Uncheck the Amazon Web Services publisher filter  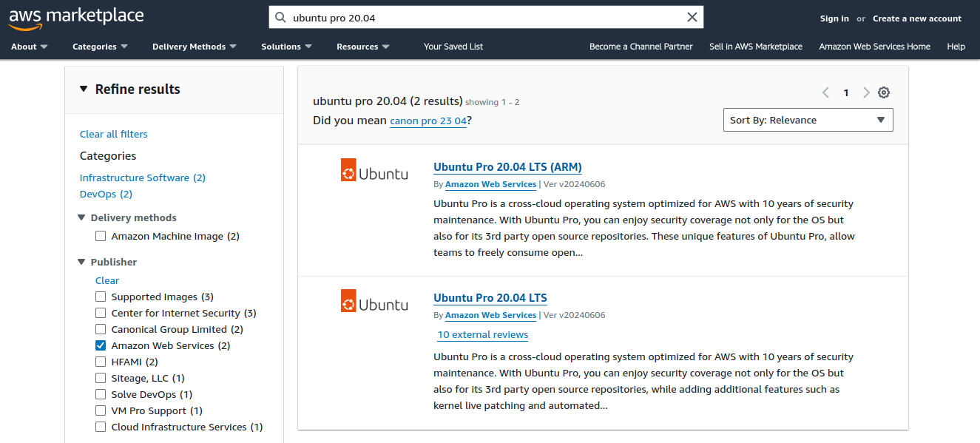[101, 345]
